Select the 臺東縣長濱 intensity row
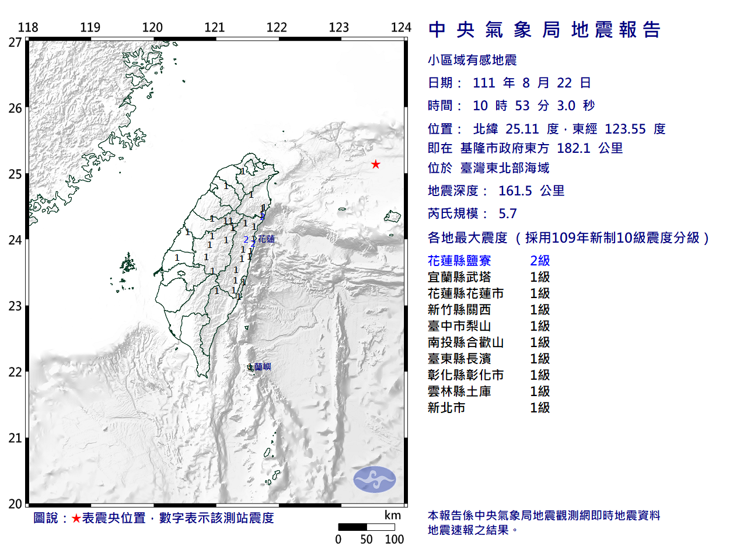 489,359
